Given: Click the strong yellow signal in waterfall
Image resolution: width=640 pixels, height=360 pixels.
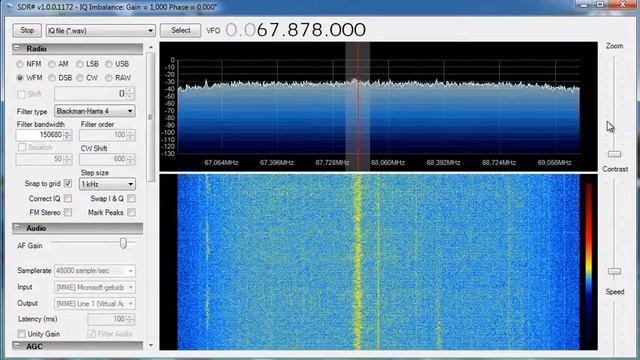Looking at the screenshot, I should (358, 261).
